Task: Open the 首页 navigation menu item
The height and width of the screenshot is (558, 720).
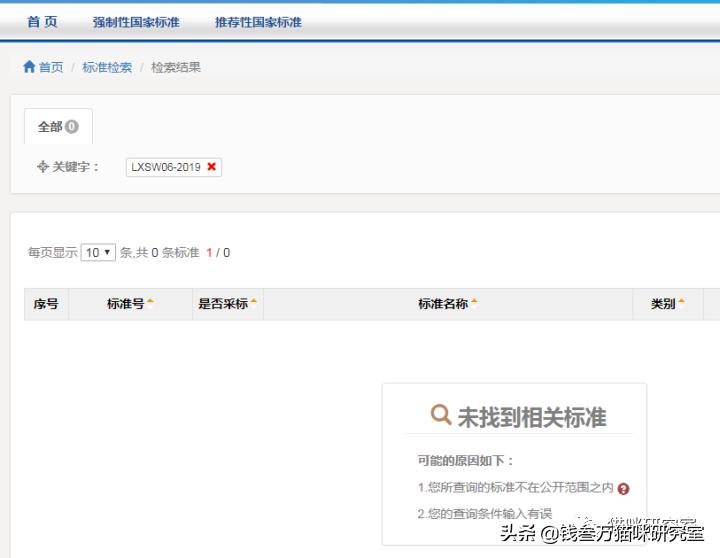Action: pyautogui.click(x=42, y=22)
